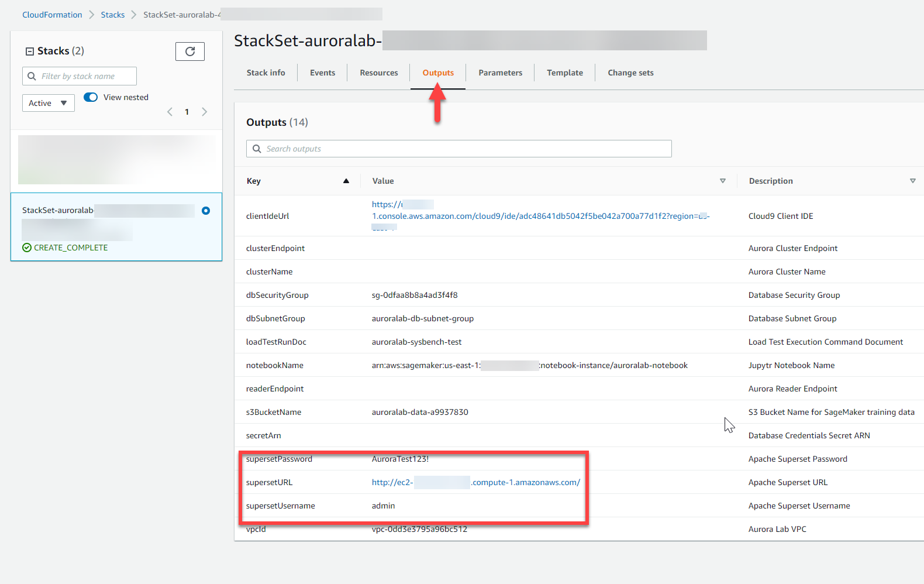Toggle the View nested switch
Screen dimensions: 924x584
tap(91, 97)
